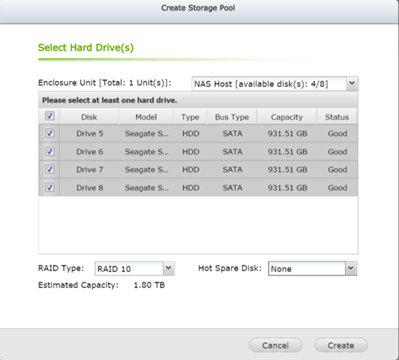Click the Good status of Drive 5

pos(337,134)
